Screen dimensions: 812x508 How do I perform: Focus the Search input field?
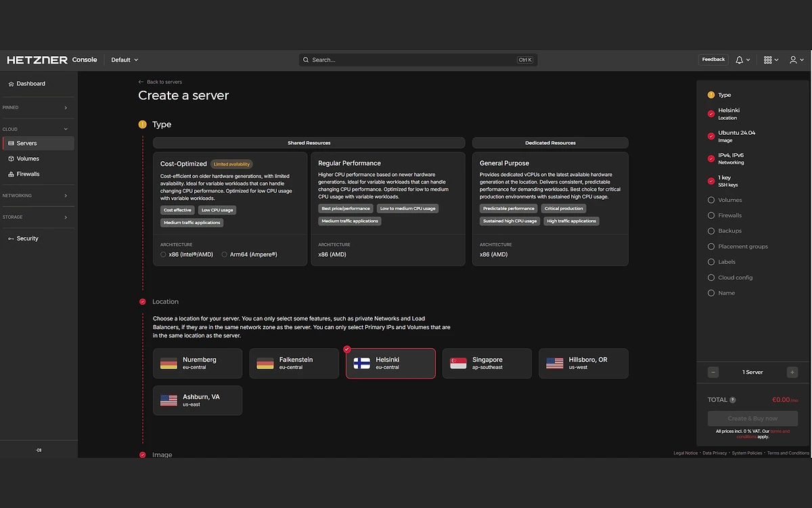418,60
